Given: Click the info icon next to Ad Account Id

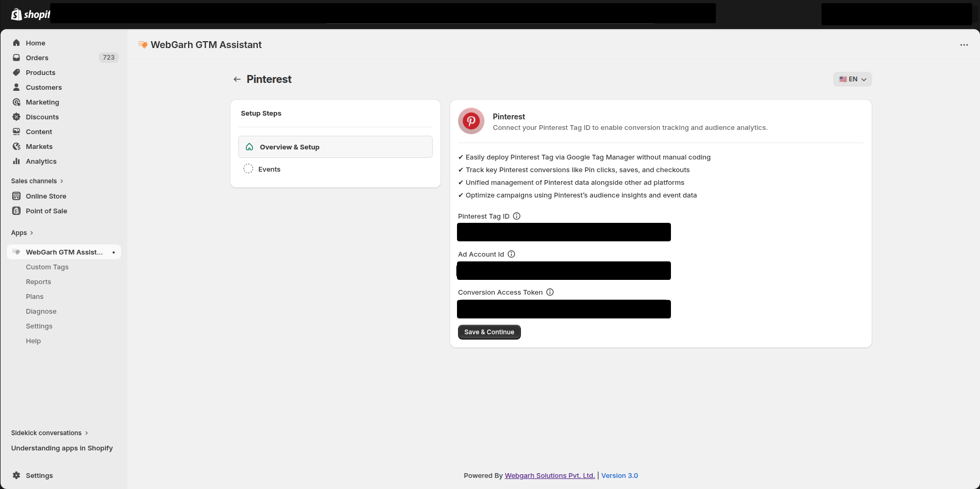Looking at the screenshot, I should pyautogui.click(x=511, y=254).
